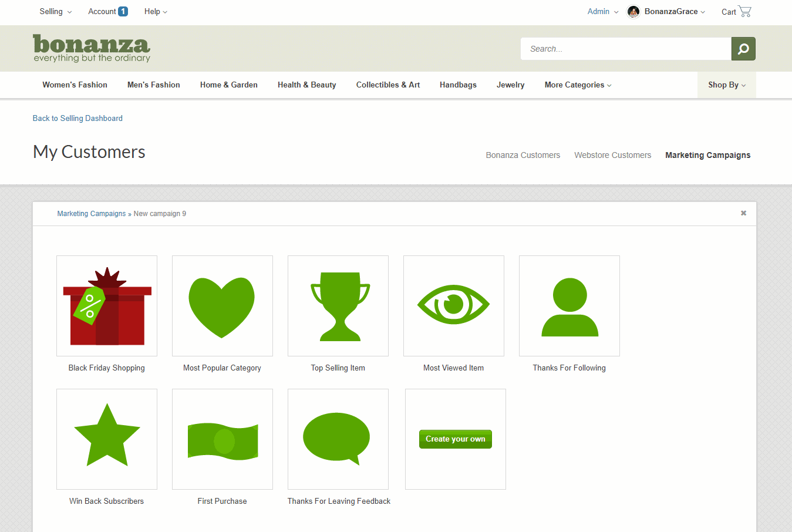Click the Most Popular Category label
Image resolution: width=792 pixels, height=532 pixels.
[222, 368]
